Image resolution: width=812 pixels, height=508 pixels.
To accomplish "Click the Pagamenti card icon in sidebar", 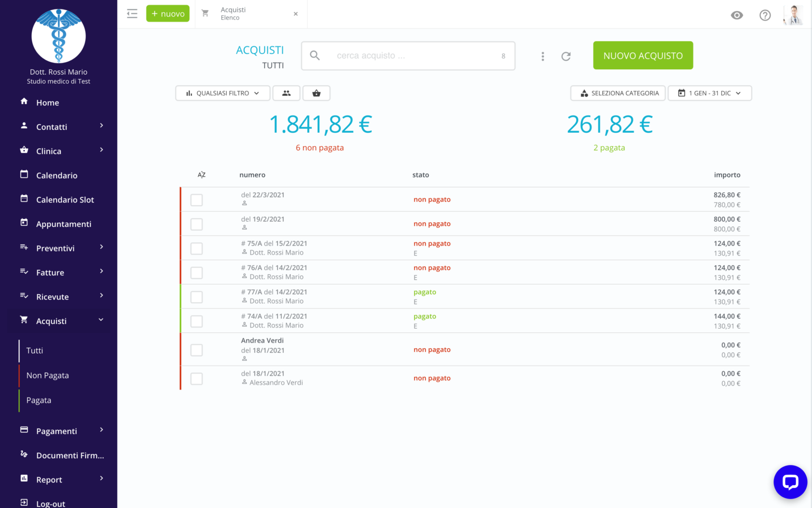I will (24, 430).
